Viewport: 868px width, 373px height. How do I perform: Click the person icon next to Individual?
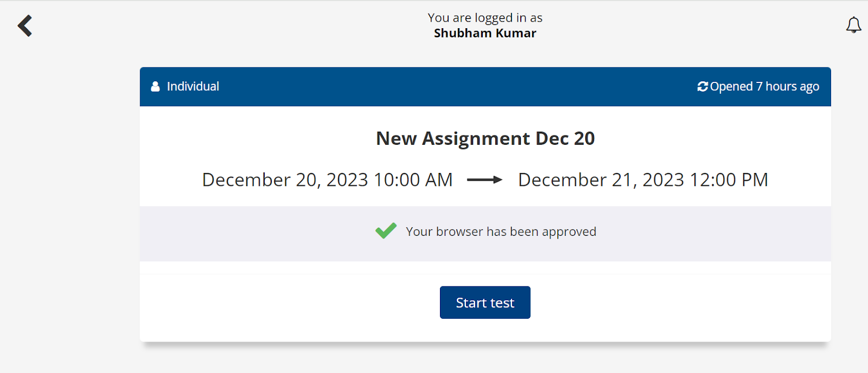155,86
